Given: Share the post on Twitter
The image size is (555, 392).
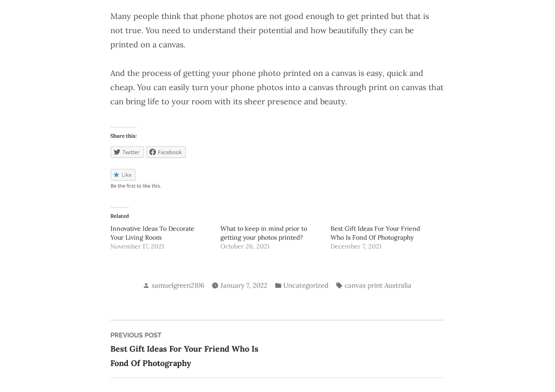Looking at the screenshot, I should pyautogui.click(x=127, y=152).
